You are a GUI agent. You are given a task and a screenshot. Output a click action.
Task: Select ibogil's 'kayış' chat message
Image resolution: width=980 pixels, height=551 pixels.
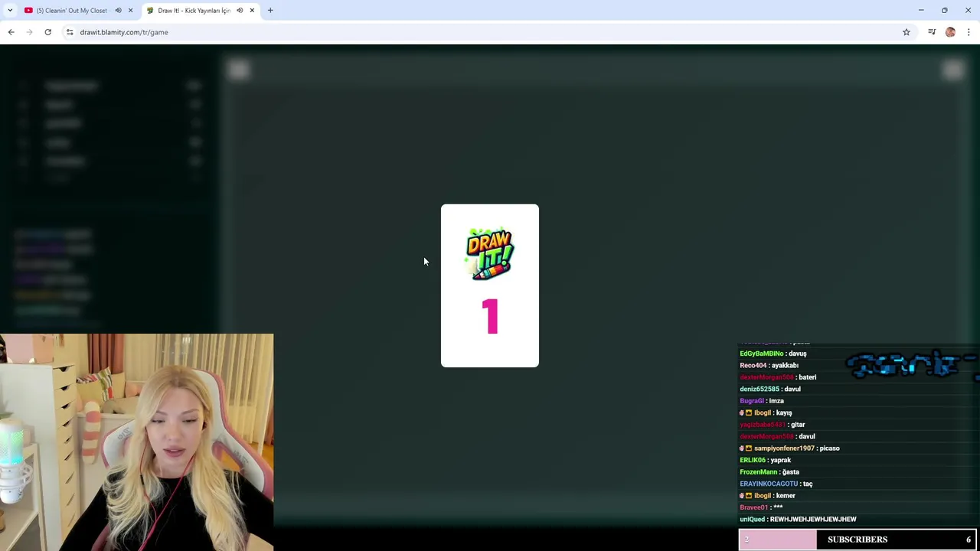click(766, 412)
